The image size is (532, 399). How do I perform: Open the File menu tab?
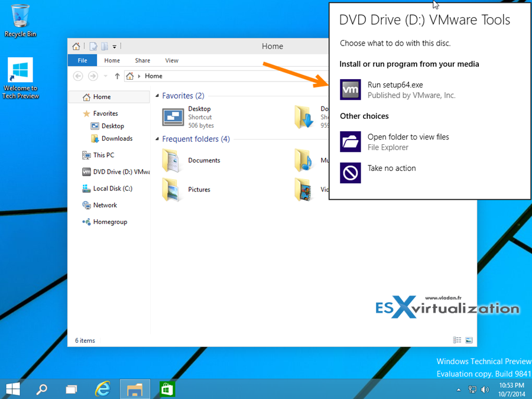tap(82, 60)
